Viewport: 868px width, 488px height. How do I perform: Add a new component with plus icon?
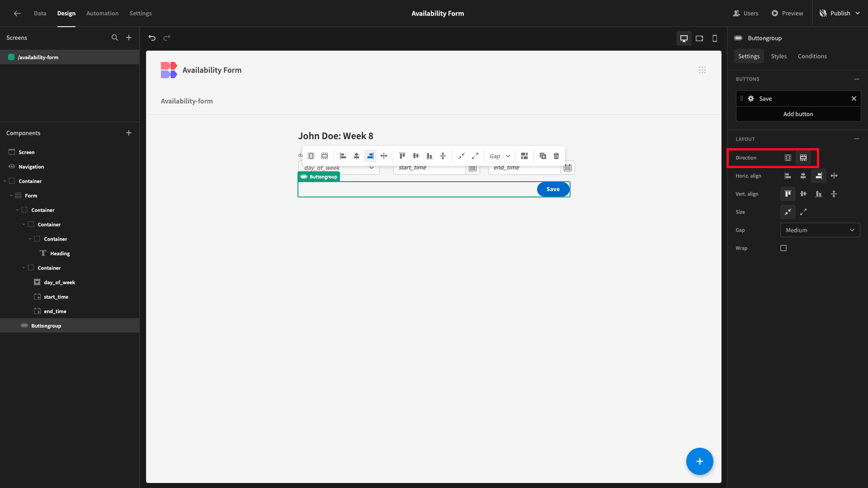(x=129, y=133)
